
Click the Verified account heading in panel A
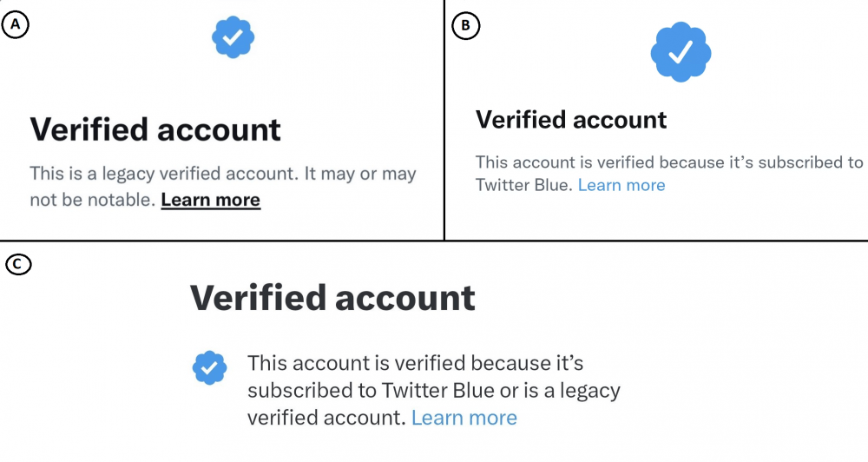(155, 129)
